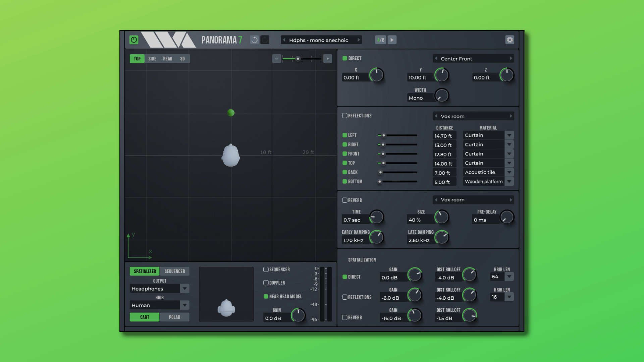Open the settings gear icon
The width and height of the screenshot is (644, 362).
(x=509, y=40)
